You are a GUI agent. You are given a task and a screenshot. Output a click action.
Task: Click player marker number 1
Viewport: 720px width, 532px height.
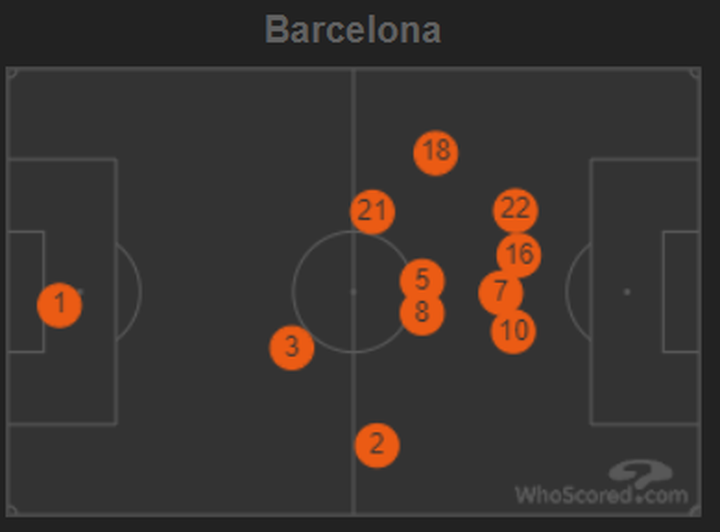pos(60,305)
